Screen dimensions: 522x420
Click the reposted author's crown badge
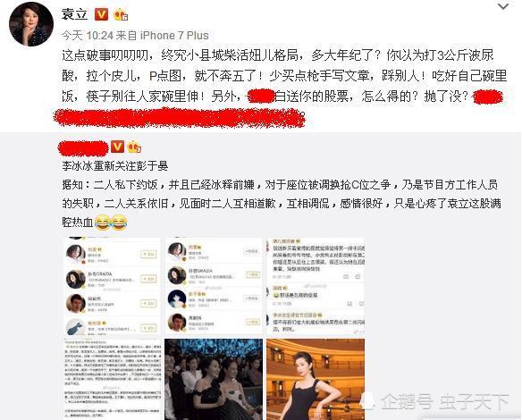coord(134,147)
